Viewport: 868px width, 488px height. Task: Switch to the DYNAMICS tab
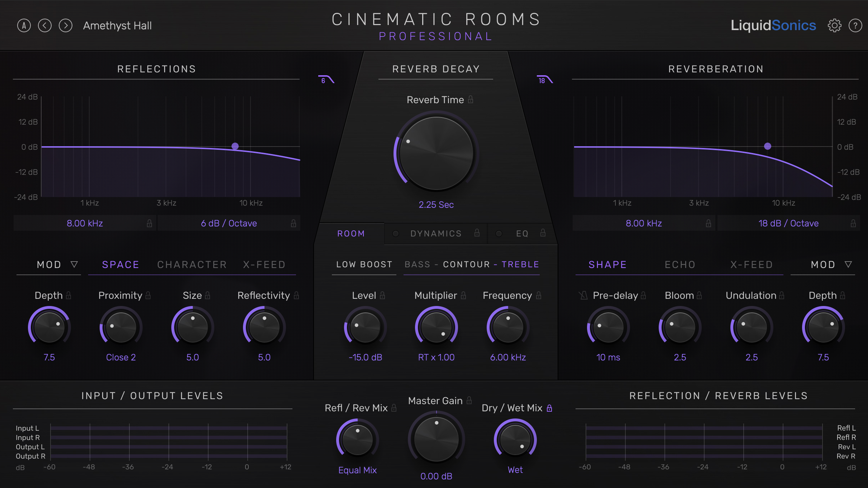click(436, 234)
